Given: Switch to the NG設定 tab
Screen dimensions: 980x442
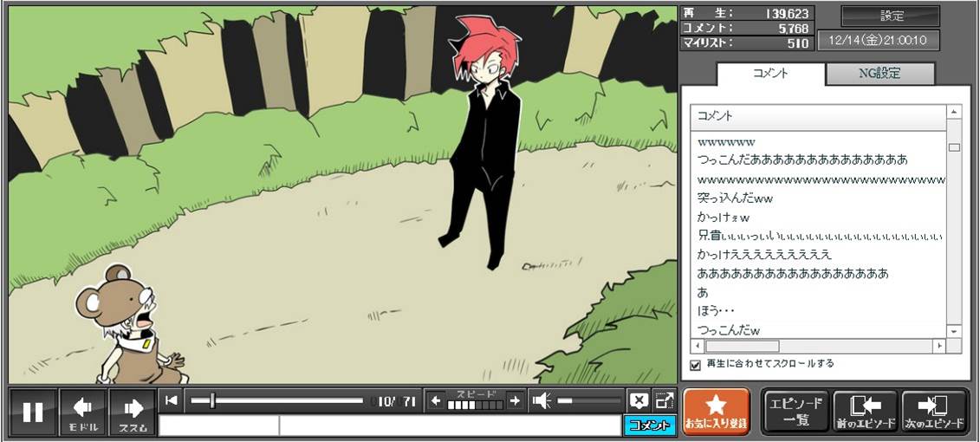Looking at the screenshot, I should pyautogui.click(x=879, y=74).
